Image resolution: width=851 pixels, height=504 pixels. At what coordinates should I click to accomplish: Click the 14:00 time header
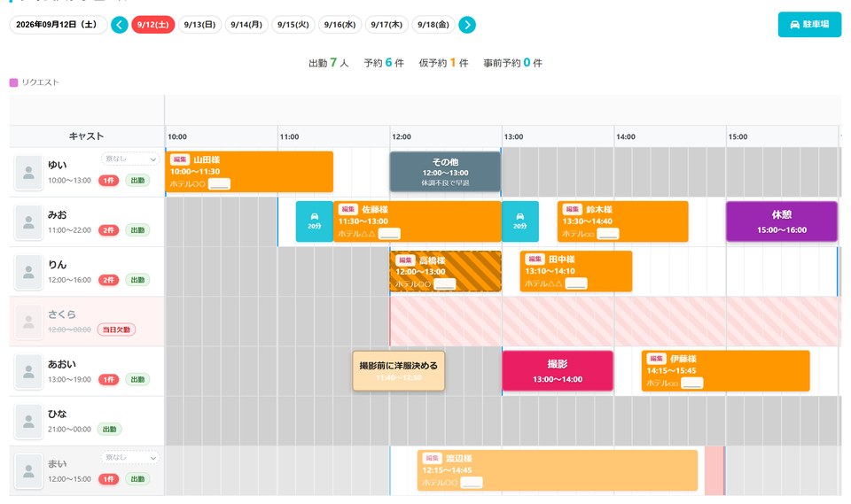626,136
